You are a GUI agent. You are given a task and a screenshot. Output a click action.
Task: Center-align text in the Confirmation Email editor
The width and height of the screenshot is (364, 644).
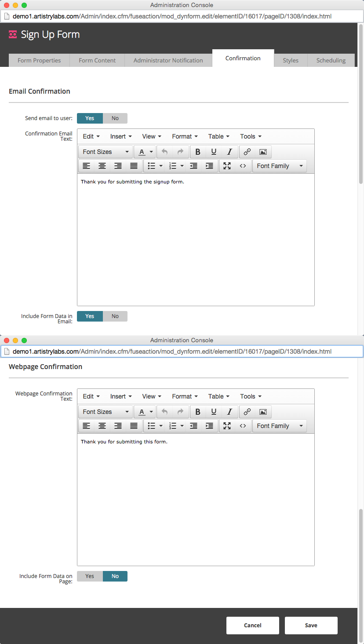click(x=102, y=166)
